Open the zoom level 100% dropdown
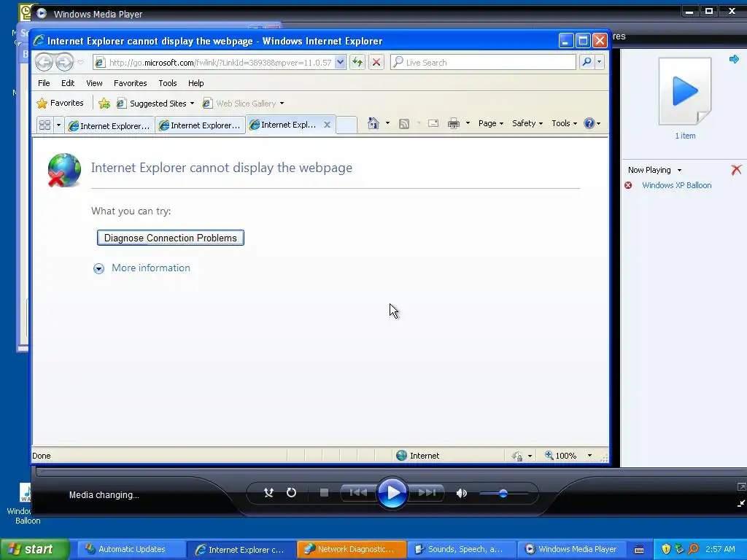This screenshot has height=560, width=747. [x=589, y=456]
